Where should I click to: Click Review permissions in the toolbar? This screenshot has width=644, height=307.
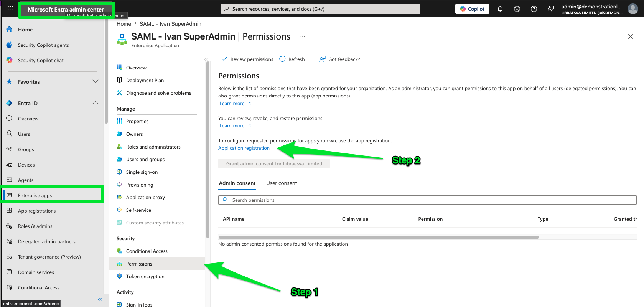tap(247, 59)
